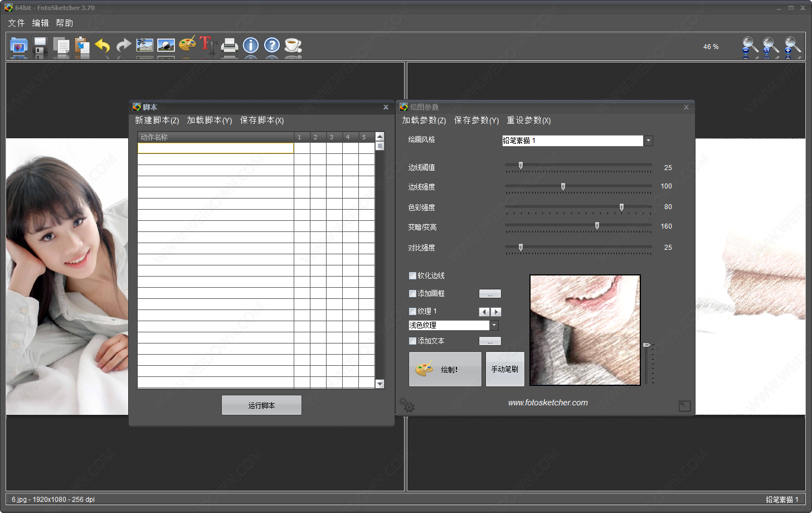
Task: Enable the 软化边线 checkbox
Action: click(412, 275)
